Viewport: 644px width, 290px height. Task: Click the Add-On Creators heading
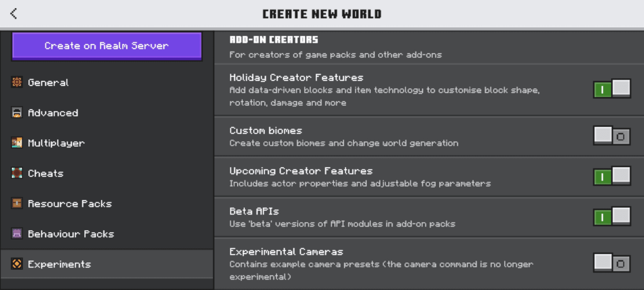coord(274,40)
